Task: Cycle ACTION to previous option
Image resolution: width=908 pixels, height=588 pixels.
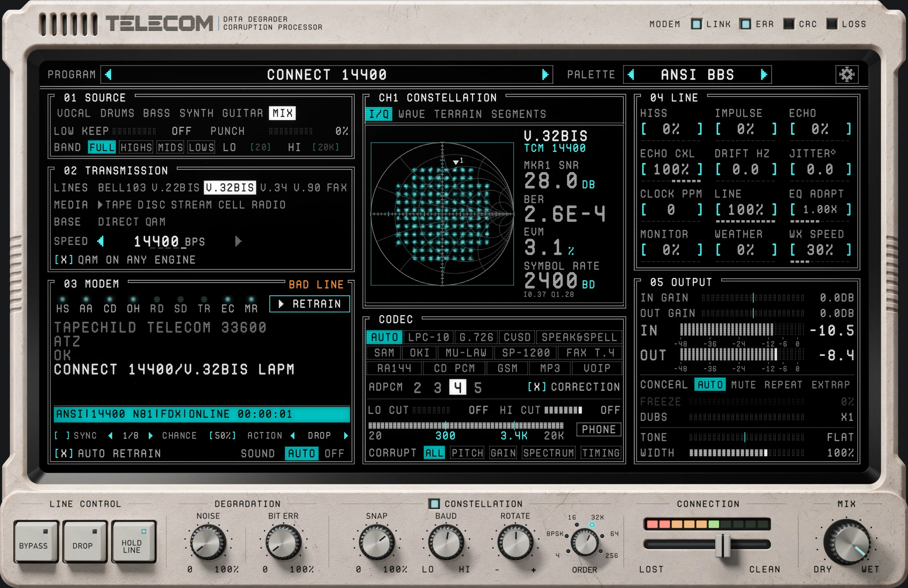Action: tap(293, 435)
